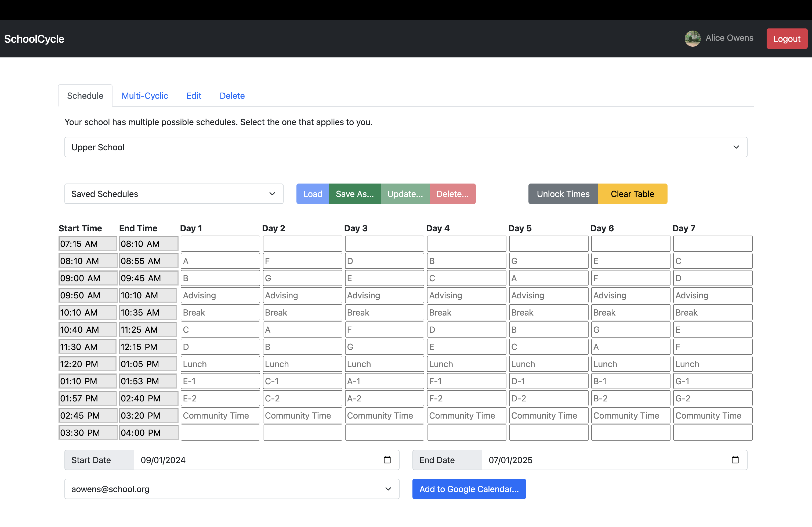The height and width of the screenshot is (527, 812).
Task: Click Save As to store the schedule
Action: pos(354,194)
